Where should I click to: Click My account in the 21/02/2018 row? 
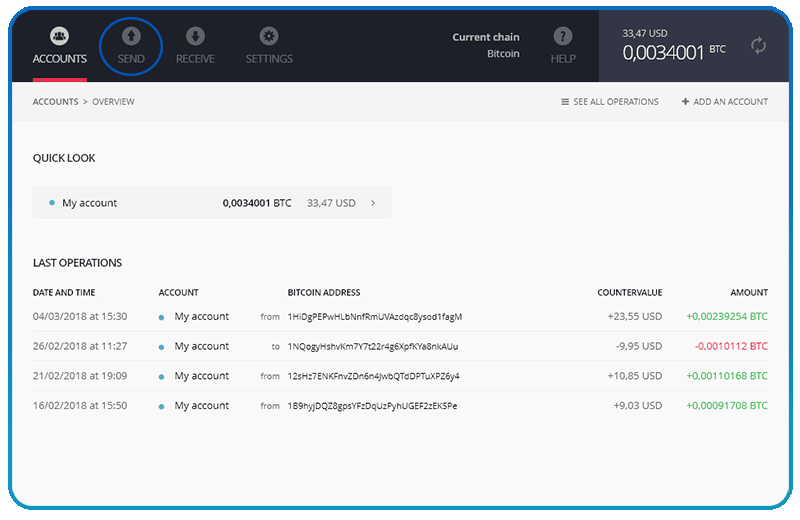202,376
